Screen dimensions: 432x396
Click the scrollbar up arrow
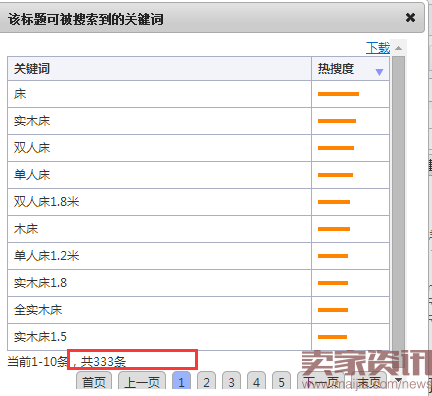(x=398, y=49)
